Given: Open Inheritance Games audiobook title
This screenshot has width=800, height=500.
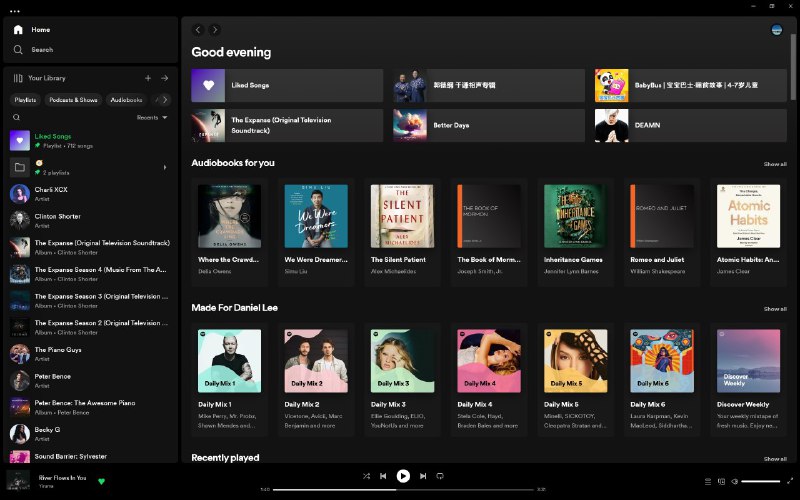Looking at the screenshot, I should pos(573,260).
